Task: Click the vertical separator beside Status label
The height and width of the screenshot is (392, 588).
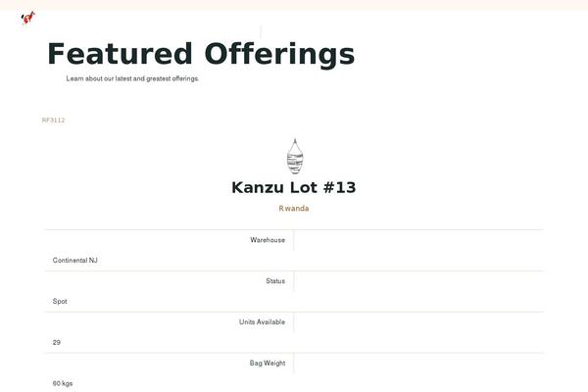Action: 294,281
